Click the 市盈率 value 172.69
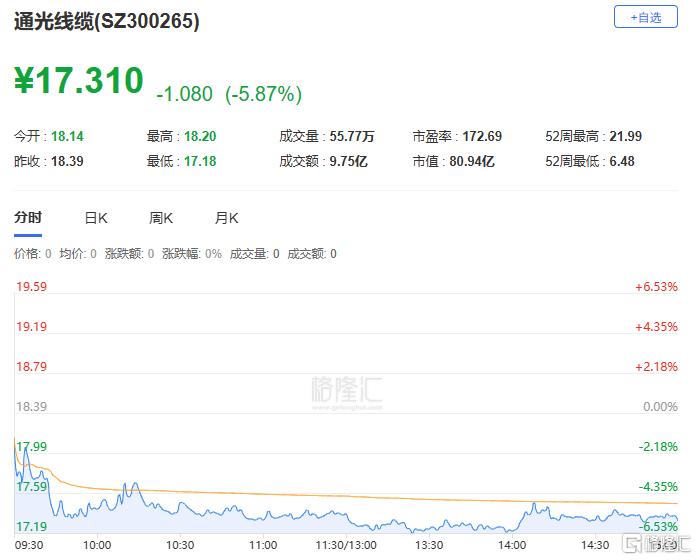 click(x=482, y=136)
